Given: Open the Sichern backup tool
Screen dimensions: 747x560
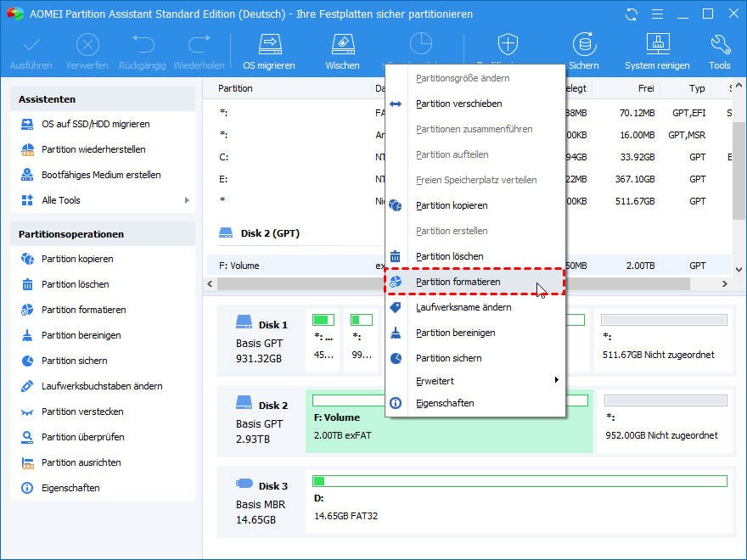Looking at the screenshot, I should point(584,44).
